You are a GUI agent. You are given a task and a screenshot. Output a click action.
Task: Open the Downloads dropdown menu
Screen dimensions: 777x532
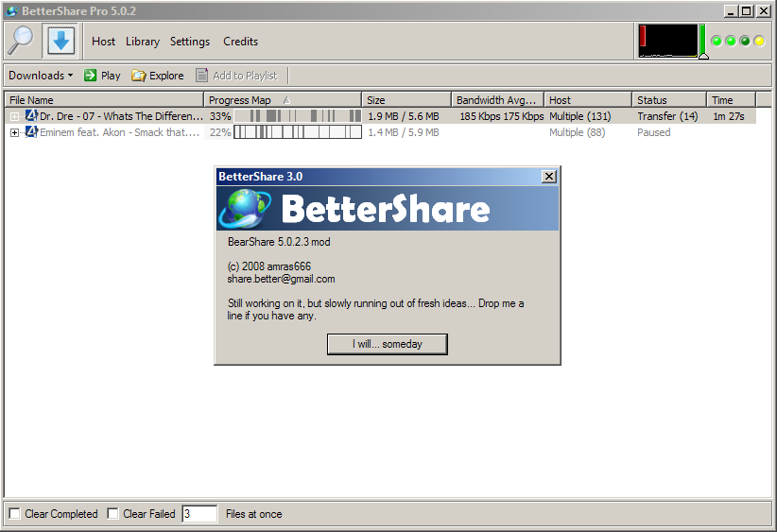tap(41, 76)
